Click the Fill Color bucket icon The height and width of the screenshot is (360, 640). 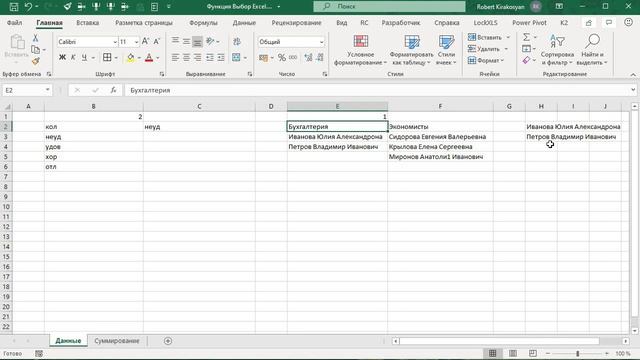[x=130, y=58]
